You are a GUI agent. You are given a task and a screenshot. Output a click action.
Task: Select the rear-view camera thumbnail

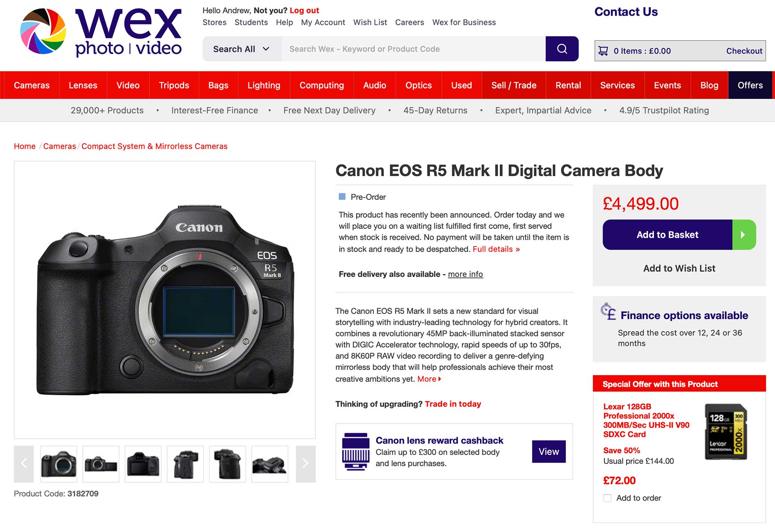click(x=143, y=464)
